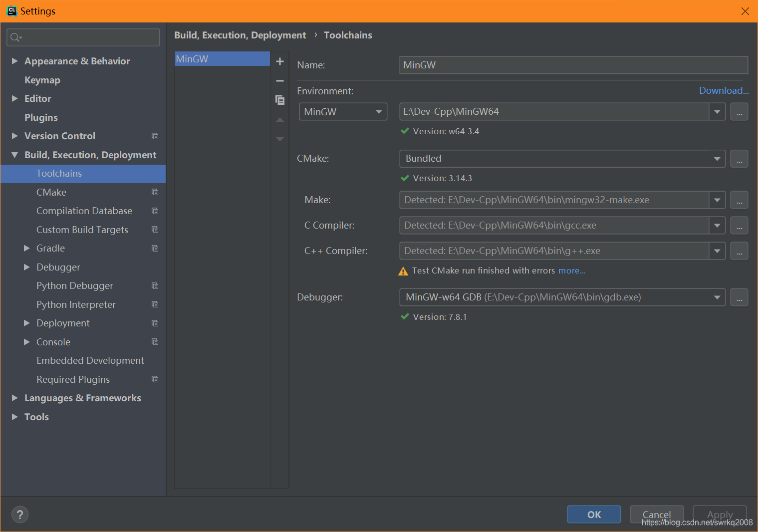Open the CMake Bundled dropdown
758x532 pixels.
coord(562,159)
